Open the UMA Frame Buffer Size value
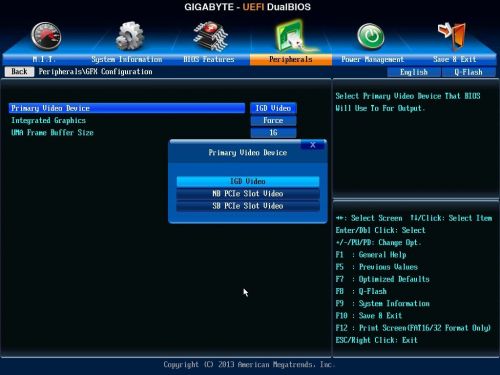This screenshot has width=500, height=375. (273, 133)
